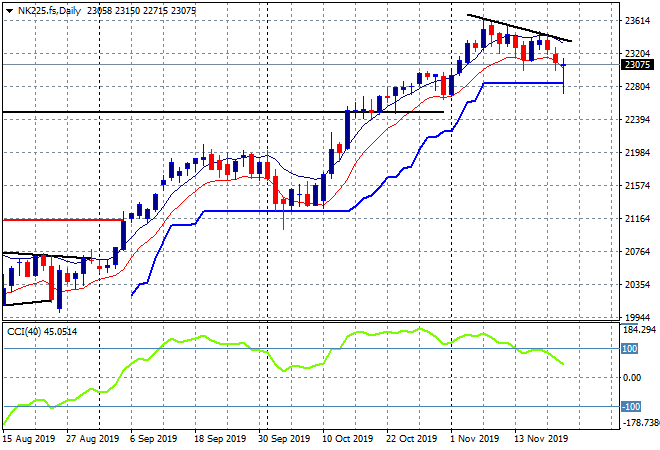
Task: Click the 10 Oct 2019 date label
Action: [x=348, y=439]
